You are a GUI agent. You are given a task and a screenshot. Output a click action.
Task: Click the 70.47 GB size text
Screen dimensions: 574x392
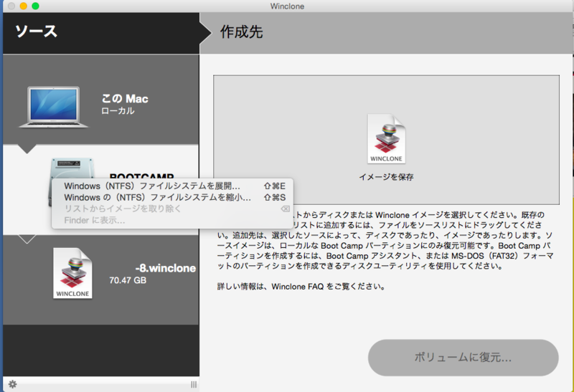(x=128, y=280)
